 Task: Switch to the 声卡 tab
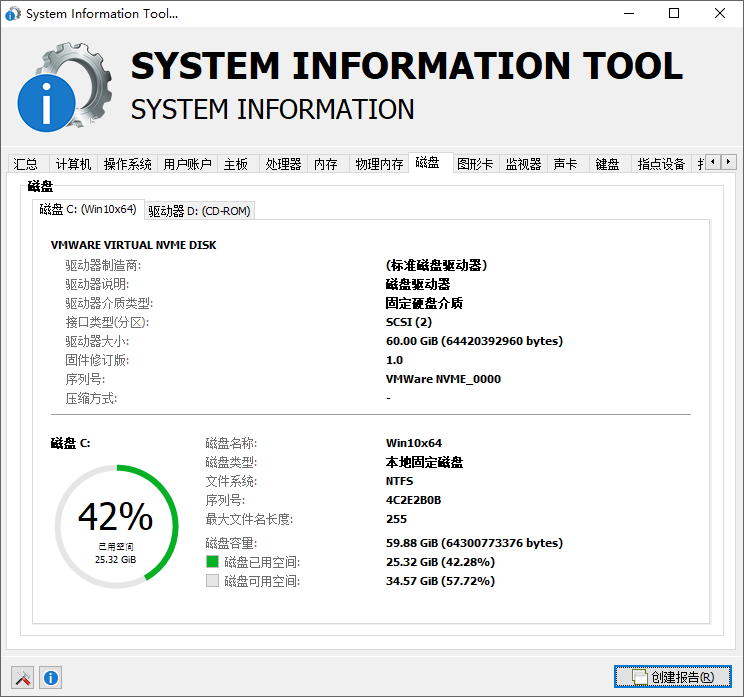click(x=566, y=164)
